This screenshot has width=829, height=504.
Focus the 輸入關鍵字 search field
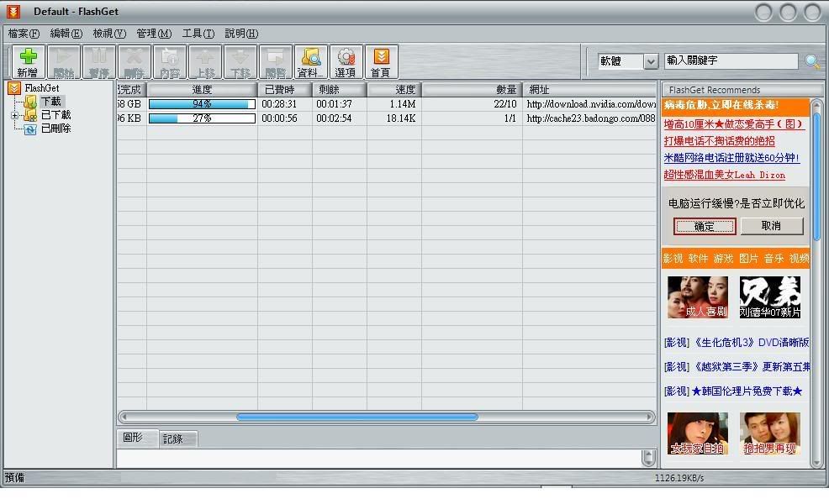pyautogui.click(x=731, y=60)
